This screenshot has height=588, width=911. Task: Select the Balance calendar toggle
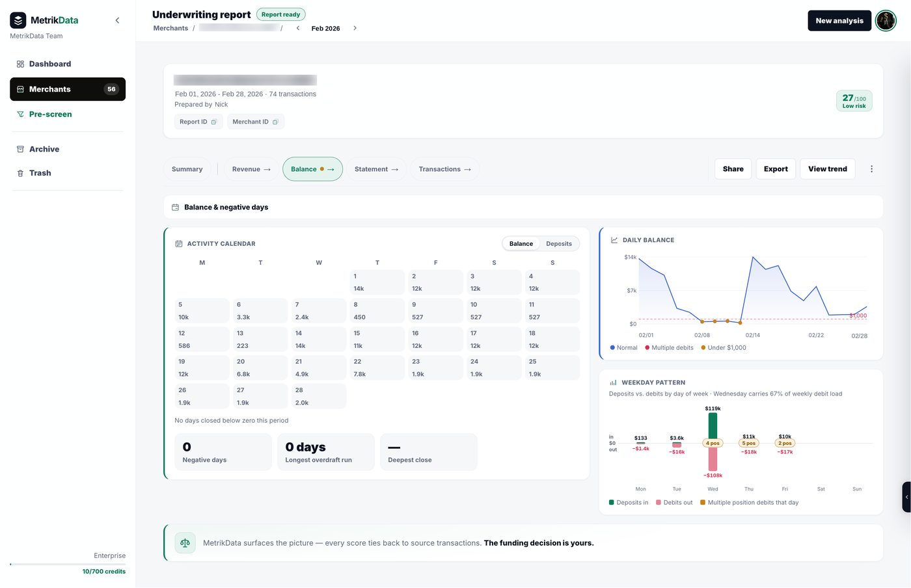click(521, 244)
